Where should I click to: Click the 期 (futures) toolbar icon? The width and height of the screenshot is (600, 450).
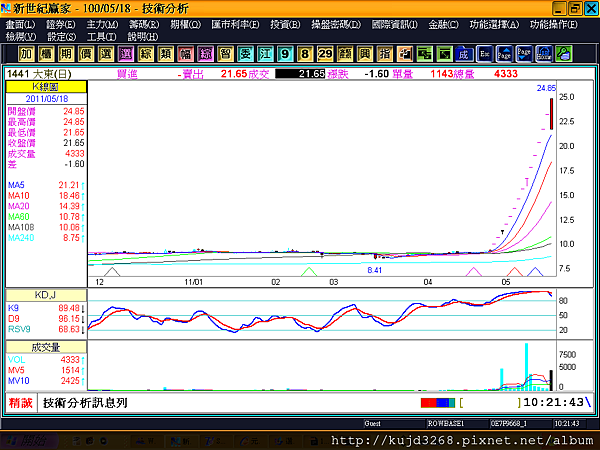click(66, 54)
